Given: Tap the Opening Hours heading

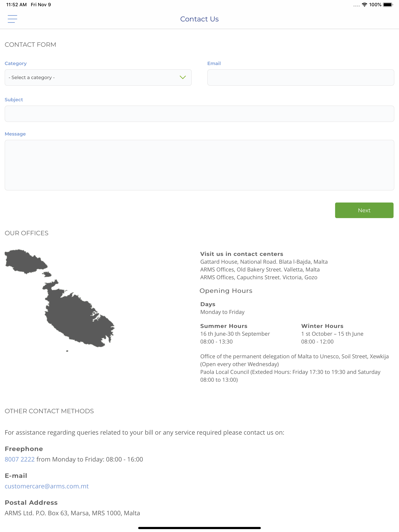Looking at the screenshot, I should (226, 291).
